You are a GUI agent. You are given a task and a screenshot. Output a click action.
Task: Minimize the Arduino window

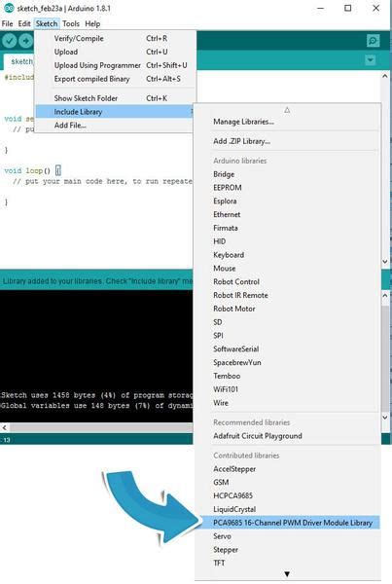pos(321,8)
